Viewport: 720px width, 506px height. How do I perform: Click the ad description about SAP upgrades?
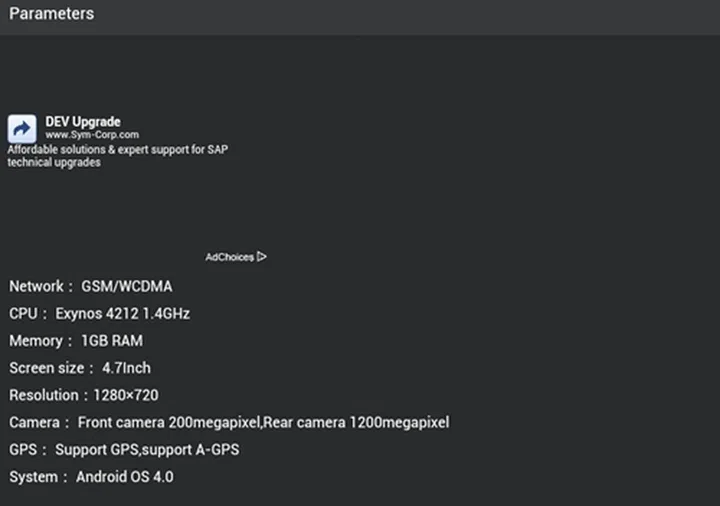point(118,156)
